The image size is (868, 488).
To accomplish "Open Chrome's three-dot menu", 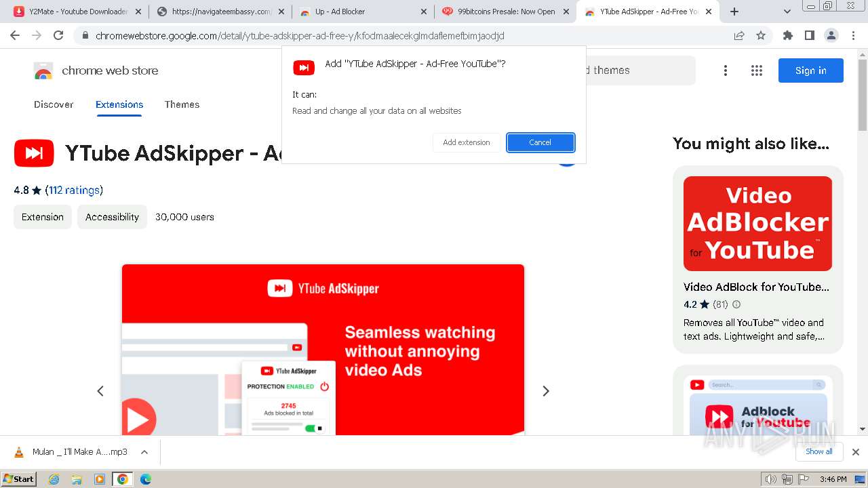I will pyautogui.click(x=853, y=35).
